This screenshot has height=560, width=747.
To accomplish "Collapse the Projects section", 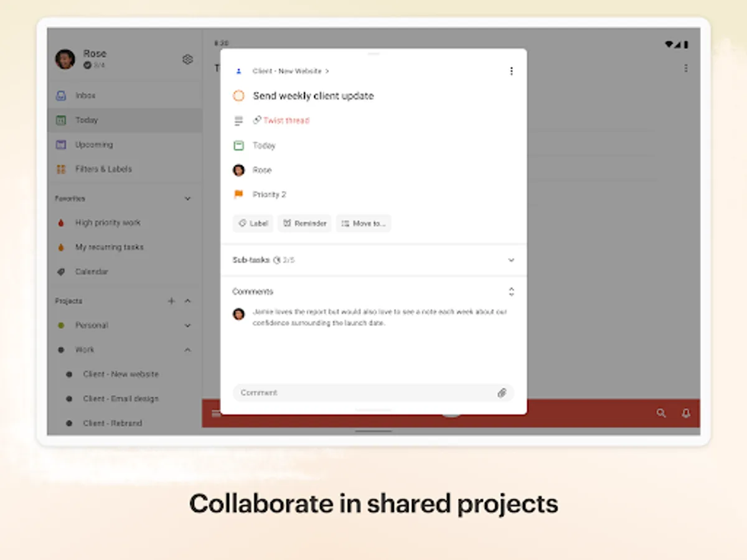I will [x=187, y=301].
